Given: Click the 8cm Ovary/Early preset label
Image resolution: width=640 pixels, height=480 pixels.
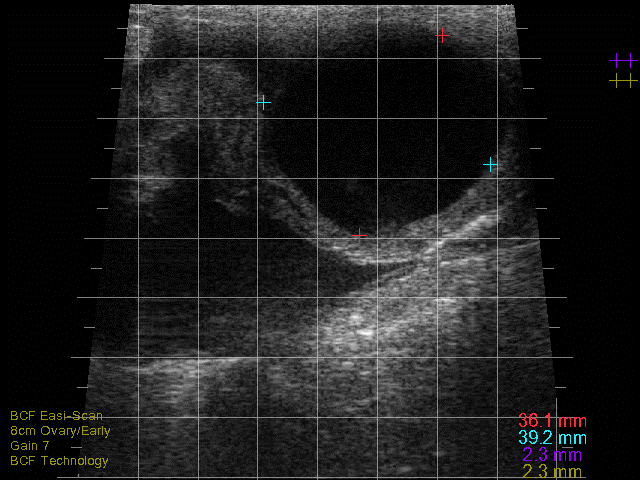Looking at the screenshot, I should click(60, 431).
